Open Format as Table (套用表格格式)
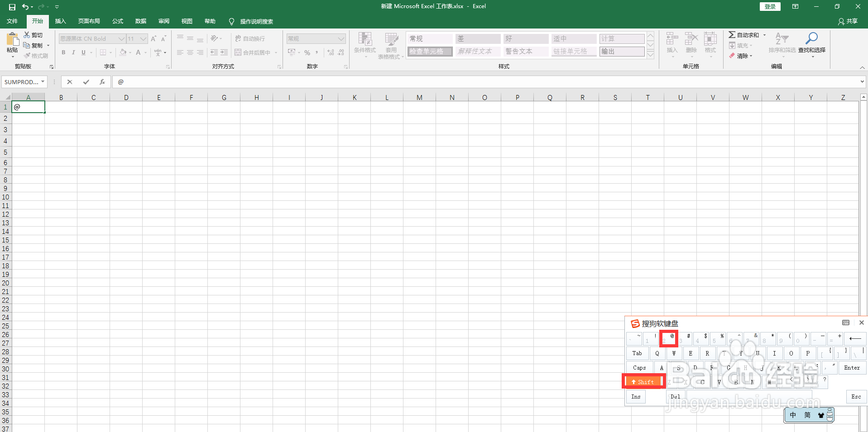The height and width of the screenshot is (432, 868). pyautogui.click(x=390, y=45)
